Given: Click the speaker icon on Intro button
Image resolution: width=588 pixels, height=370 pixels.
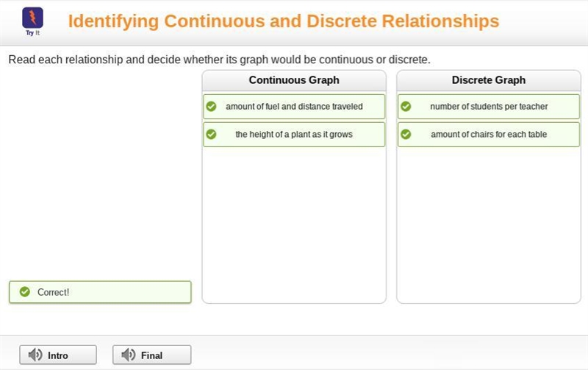Looking at the screenshot, I should 35,355.
